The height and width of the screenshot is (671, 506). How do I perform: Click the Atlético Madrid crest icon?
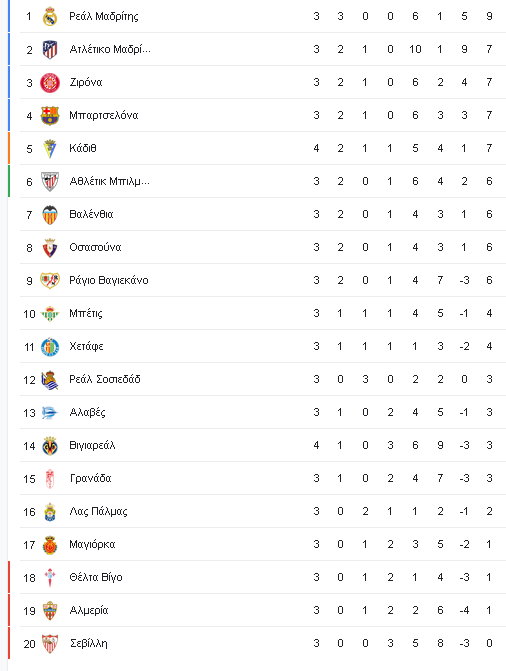click(50, 50)
